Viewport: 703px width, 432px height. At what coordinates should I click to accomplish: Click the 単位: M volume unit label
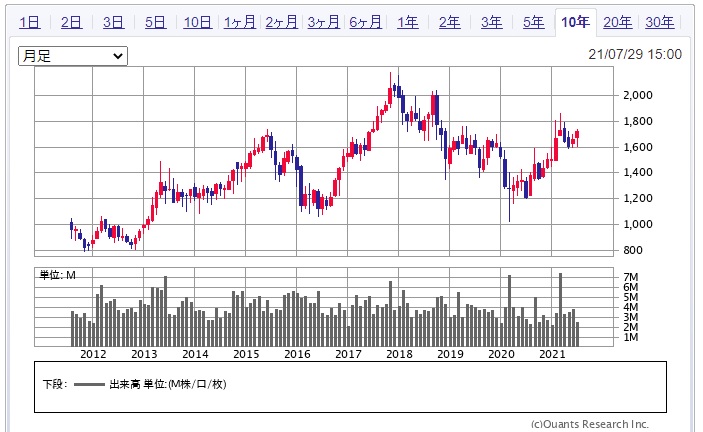[57, 275]
